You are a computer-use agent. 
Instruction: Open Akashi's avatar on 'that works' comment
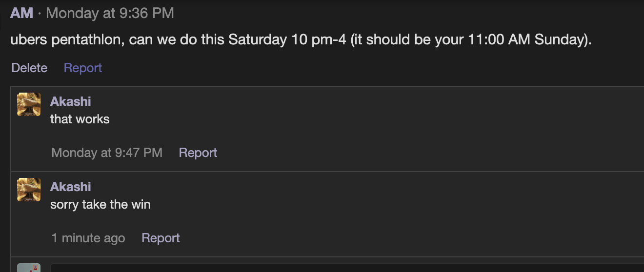[29, 104]
